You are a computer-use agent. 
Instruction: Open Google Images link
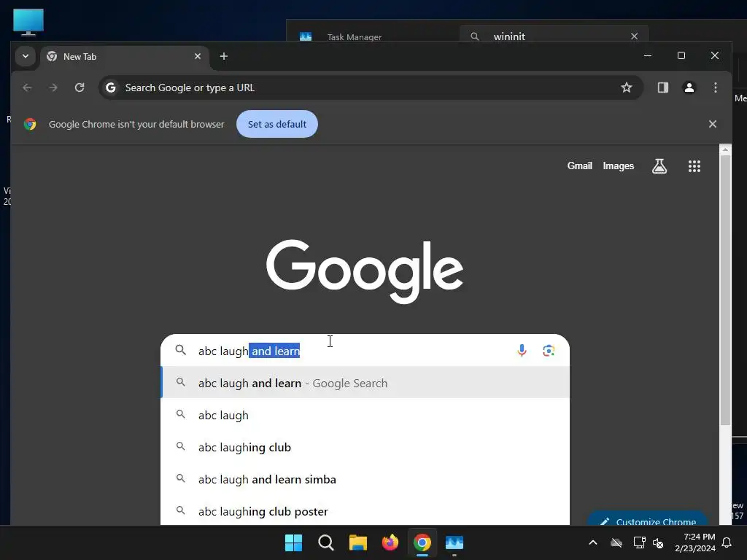tap(619, 166)
